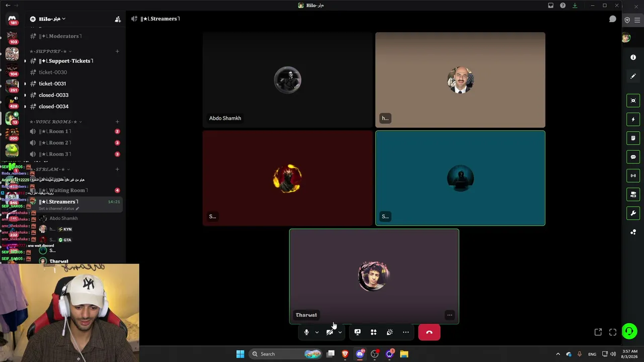Click the green download update icon

[x=575, y=6]
